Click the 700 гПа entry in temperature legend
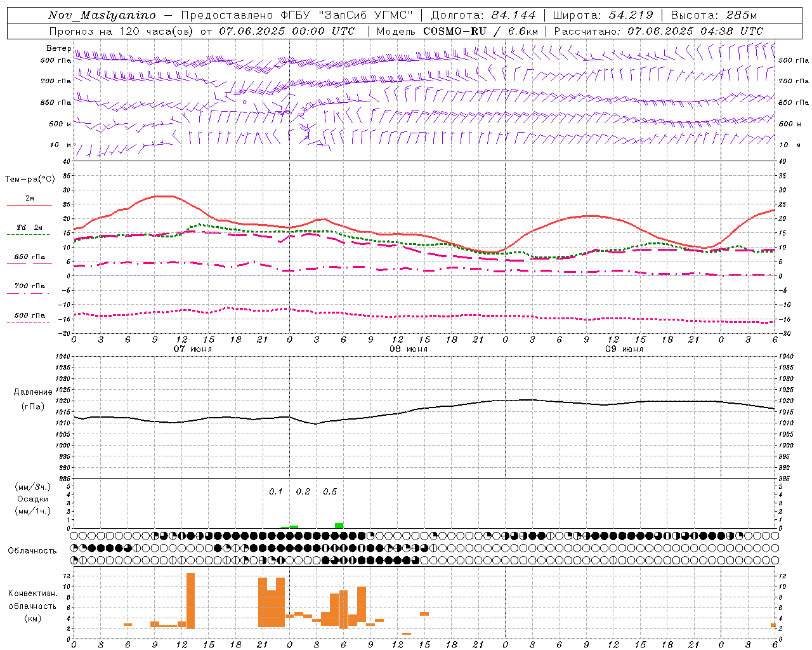 coord(30,286)
